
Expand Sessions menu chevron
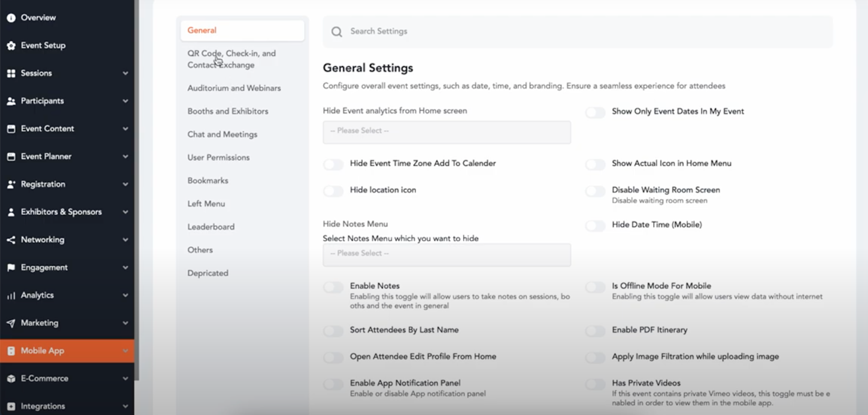(x=125, y=73)
